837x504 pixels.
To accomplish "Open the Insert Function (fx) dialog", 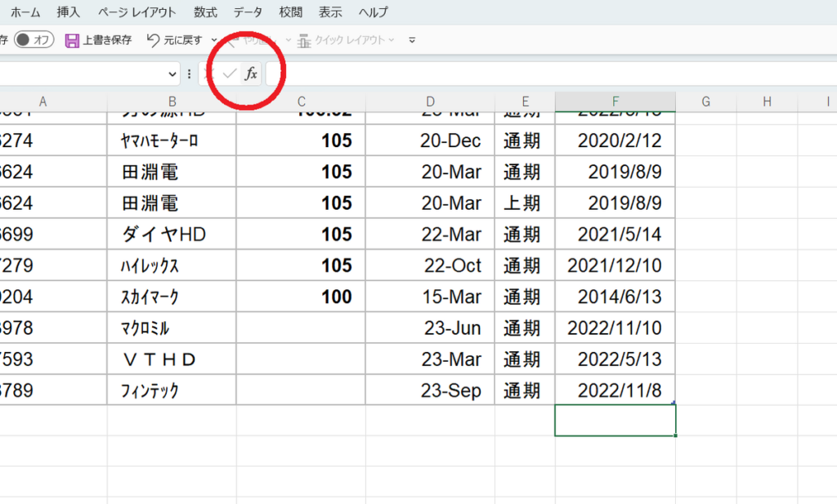I will point(252,73).
